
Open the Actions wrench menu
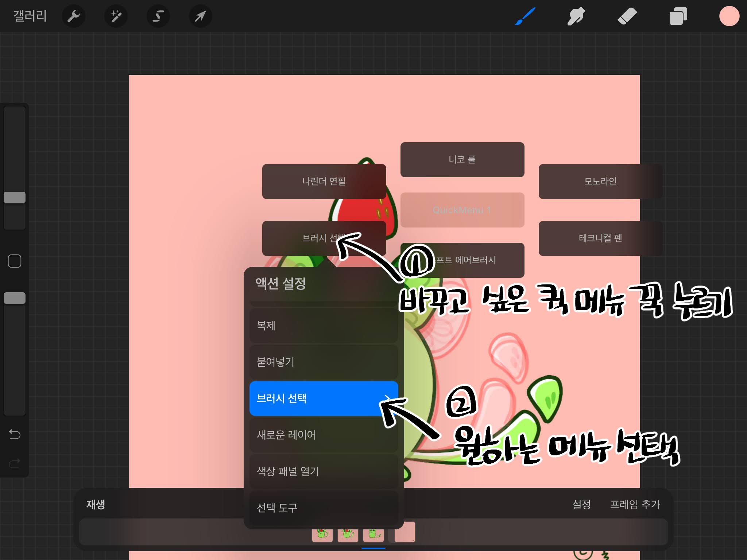(74, 16)
